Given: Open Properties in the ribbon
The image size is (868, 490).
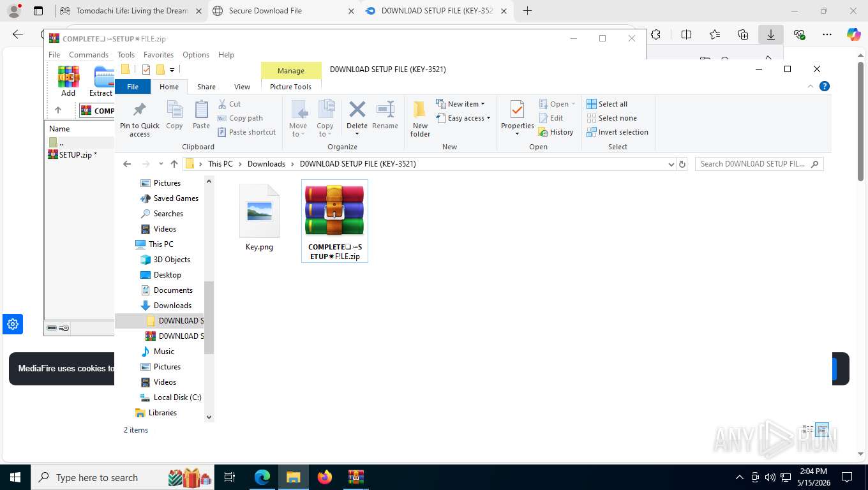Looking at the screenshot, I should (517, 119).
